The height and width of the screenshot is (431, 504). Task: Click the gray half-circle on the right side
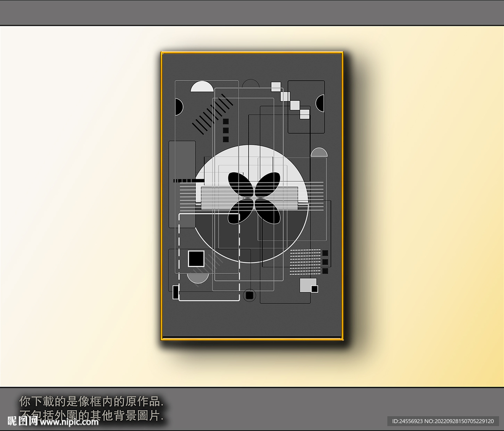[x=319, y=152]
